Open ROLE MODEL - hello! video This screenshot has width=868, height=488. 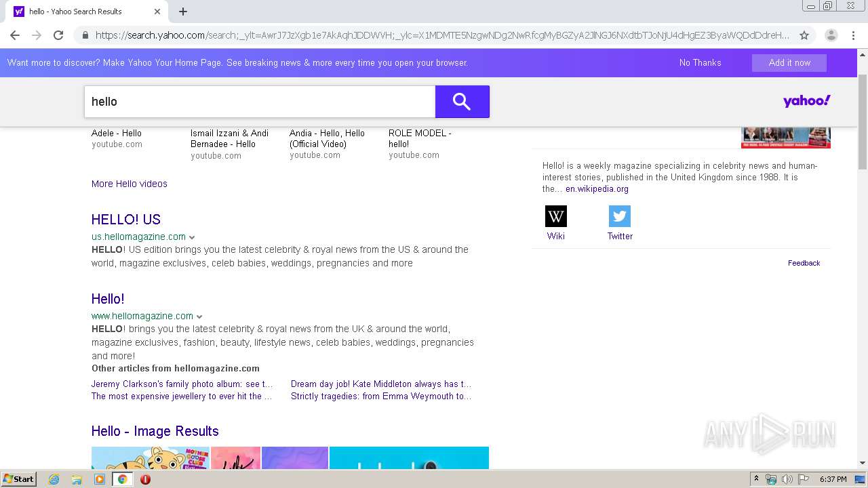(420, 139)
